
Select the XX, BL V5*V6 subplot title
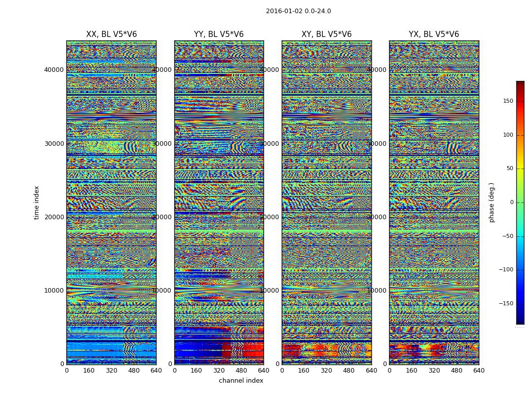pos(111,34)
